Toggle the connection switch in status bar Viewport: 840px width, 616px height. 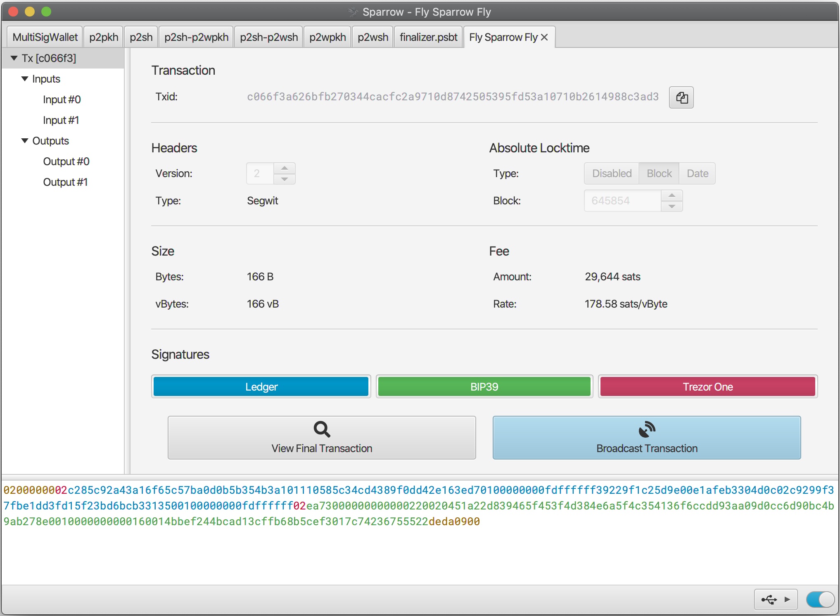point(820,599)
